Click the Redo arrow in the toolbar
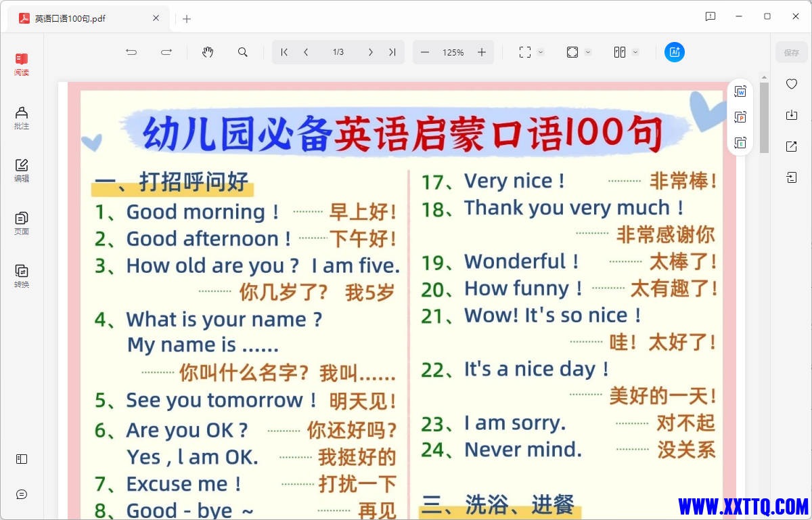812x520 pixels. coord(166,52)
